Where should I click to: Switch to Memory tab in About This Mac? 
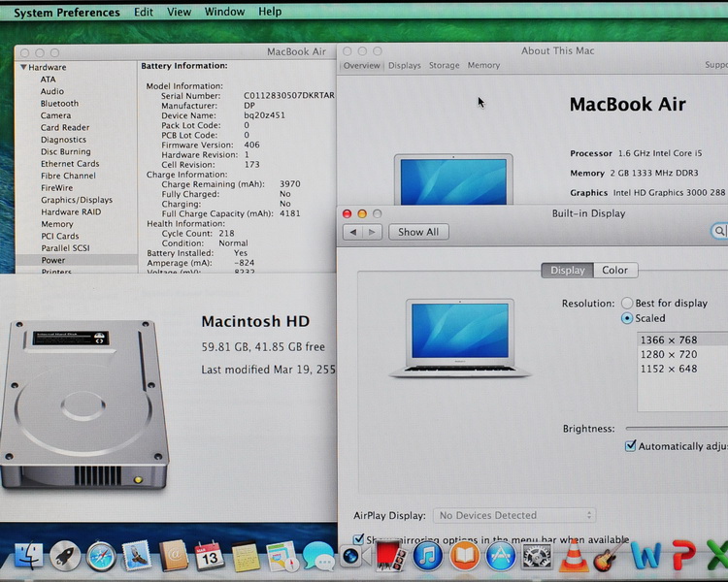click(x=483, y=65)
